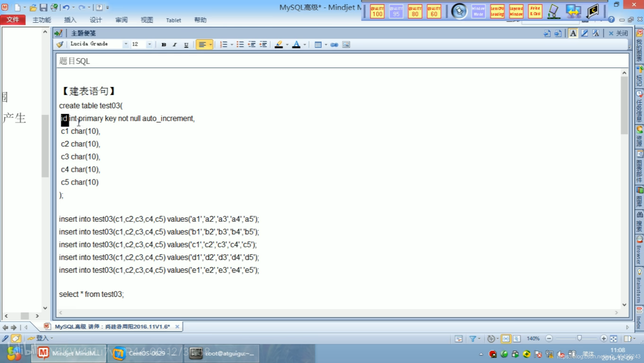Screen dimensions: 644x363
Task: Click the screen transfer monitors icon
Action: 573,11
